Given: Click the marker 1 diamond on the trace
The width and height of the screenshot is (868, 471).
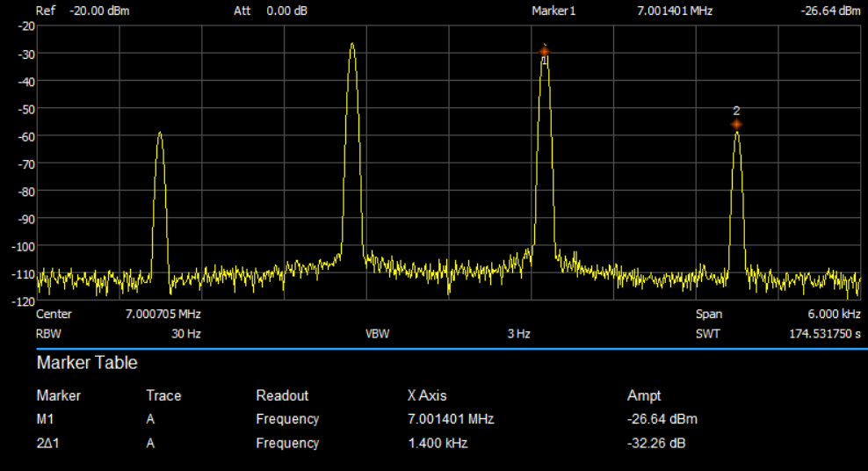Looking at the screenshot, I should tap(545, 52).
